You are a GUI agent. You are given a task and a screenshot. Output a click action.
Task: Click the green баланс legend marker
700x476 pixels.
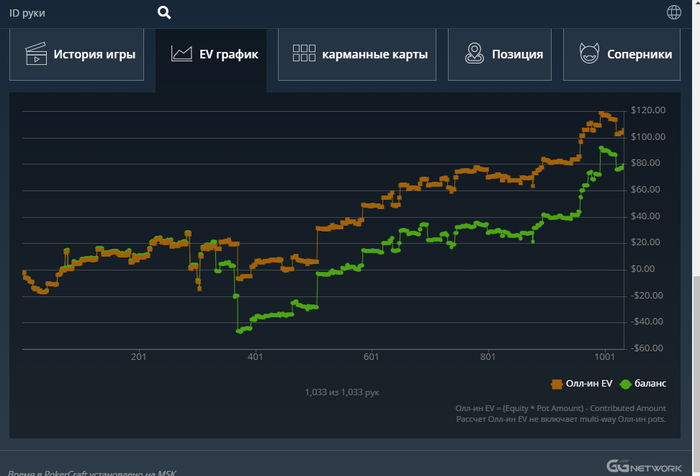tap(625, 384)
